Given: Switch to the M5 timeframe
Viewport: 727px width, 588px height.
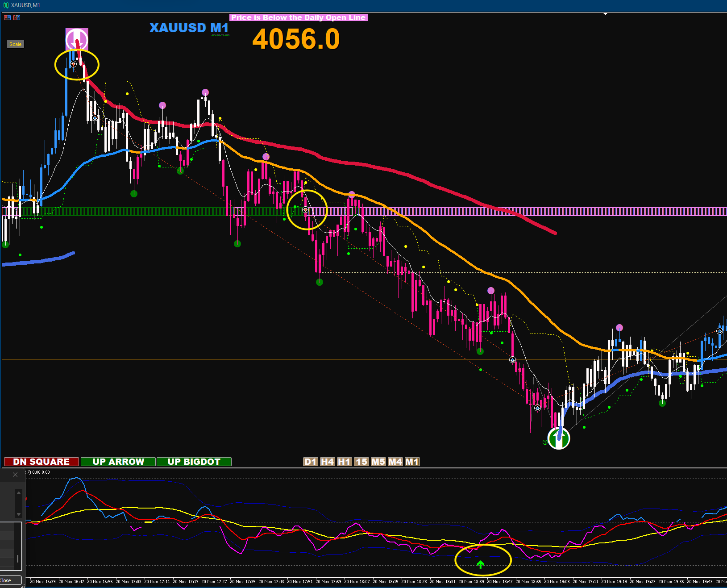Looking at the screenshot, I should click(378, 462).
